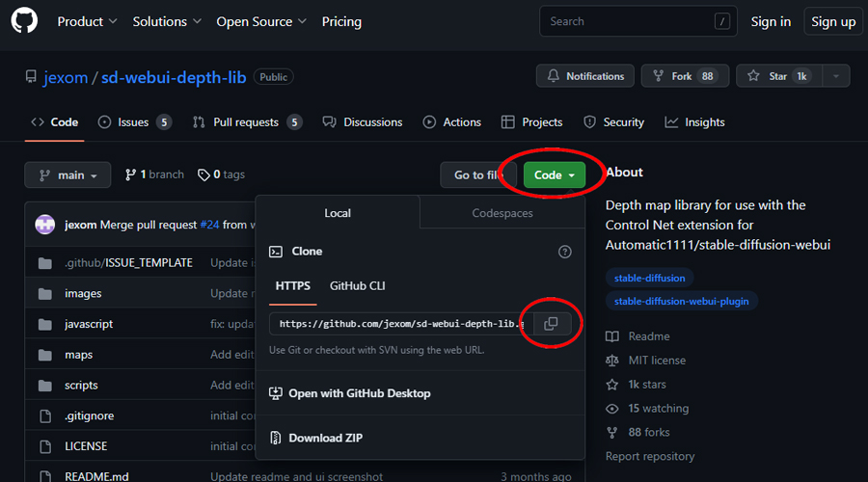Click the Go to file button
Image resolution: width=868 pixels, height=482 pixels.
click(x=478, y=174)
